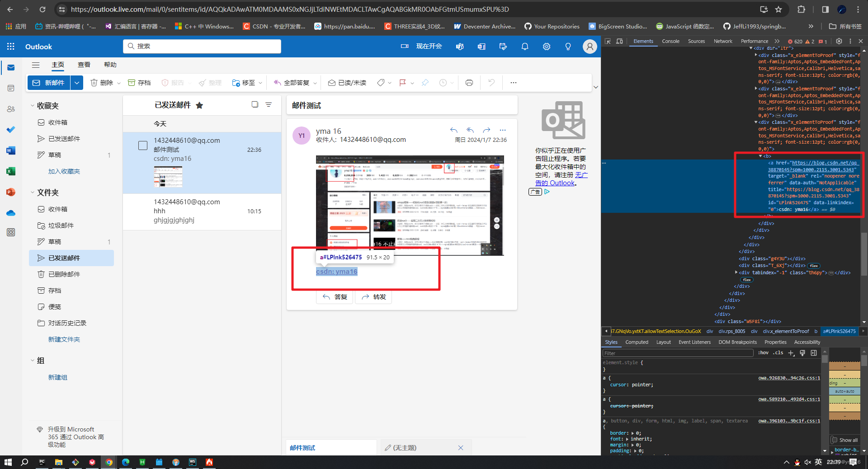The height and width of the screenshot is (469, 868).
Task: Toggle the .cls class editor
Action: (x=778, y=353)
